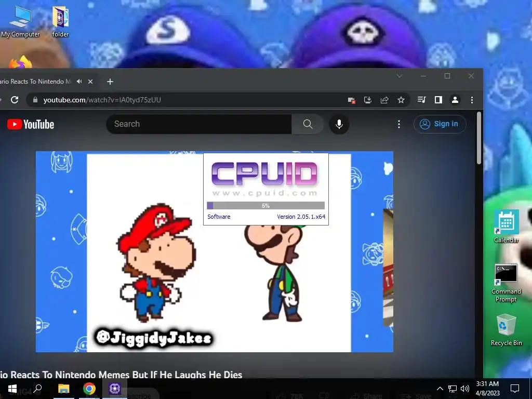Open YouTube settings three-dot menu
Image resolution: width=532 pixels, height=399 pixels.
[399, 124]
